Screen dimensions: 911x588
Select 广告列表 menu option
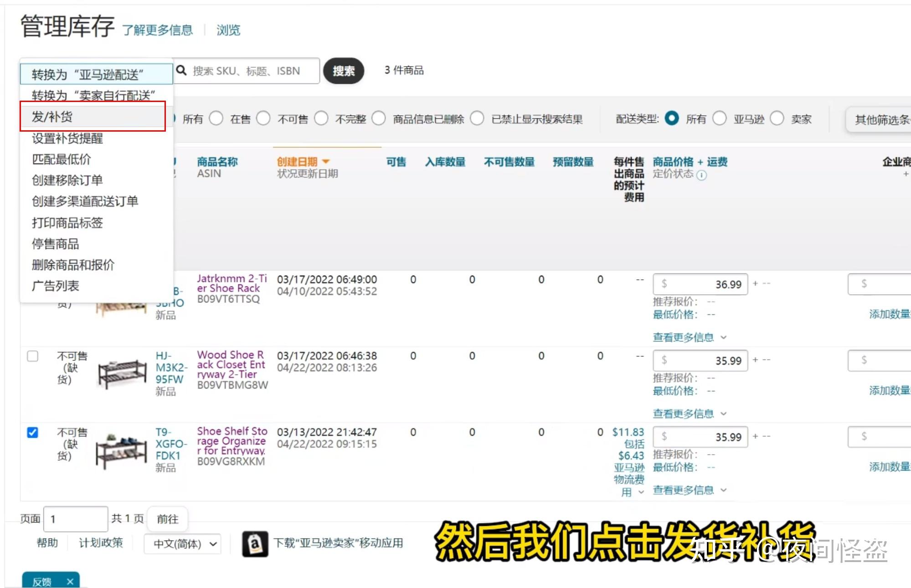pos(96,286)
